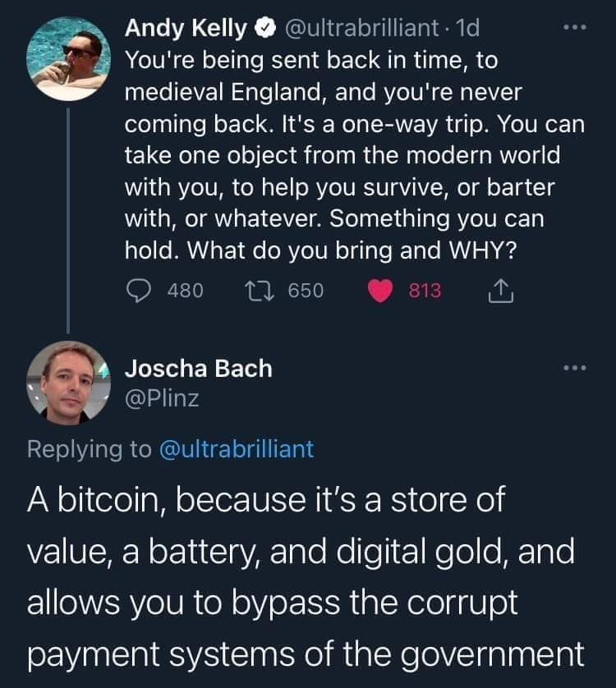Screen dimensions: 616x688
Task: Click the Andy Kelly display name
Action: (x=186, y=28)
